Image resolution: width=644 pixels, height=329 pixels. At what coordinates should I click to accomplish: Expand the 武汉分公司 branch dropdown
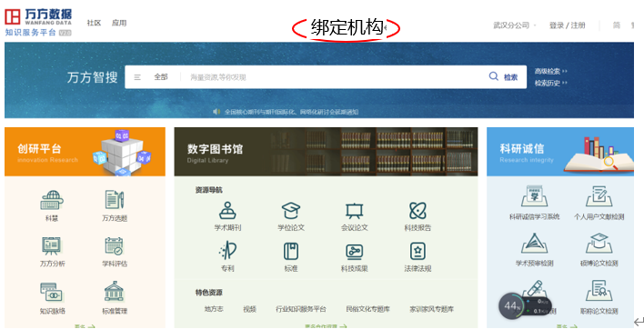[x=515, y=25]
